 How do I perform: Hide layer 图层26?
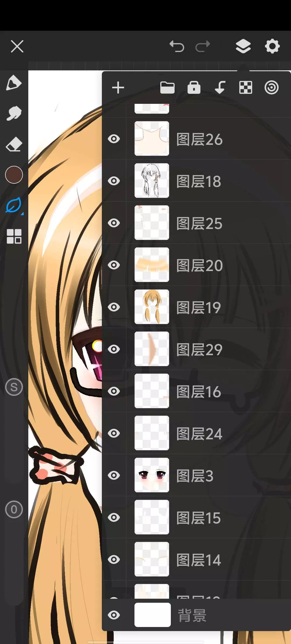114,139
